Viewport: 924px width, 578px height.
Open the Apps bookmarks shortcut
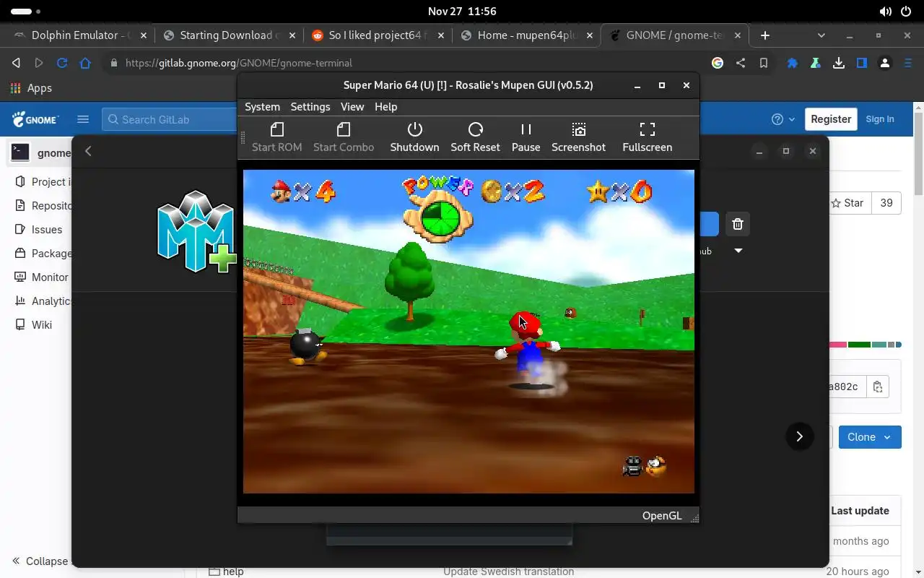point(31,87)
